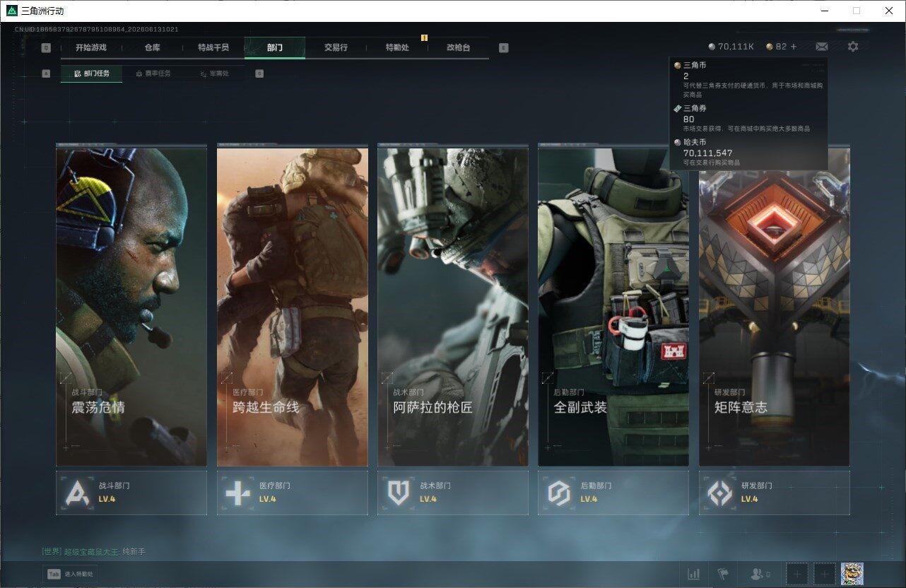Screen dimensions: 906x588
Task: Switch to the 改枪台 tab
Action: point(458,47)
